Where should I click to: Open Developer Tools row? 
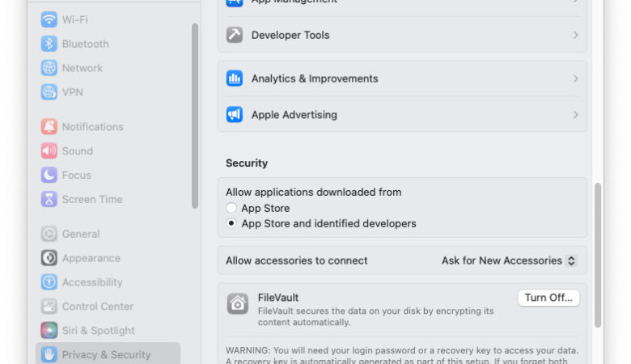click(x=402, y=35)
